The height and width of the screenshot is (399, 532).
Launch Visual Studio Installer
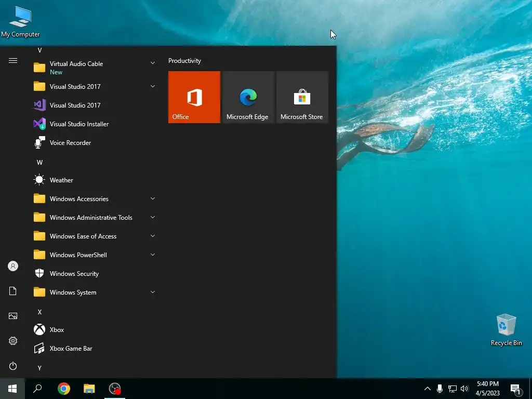(95, 124)
